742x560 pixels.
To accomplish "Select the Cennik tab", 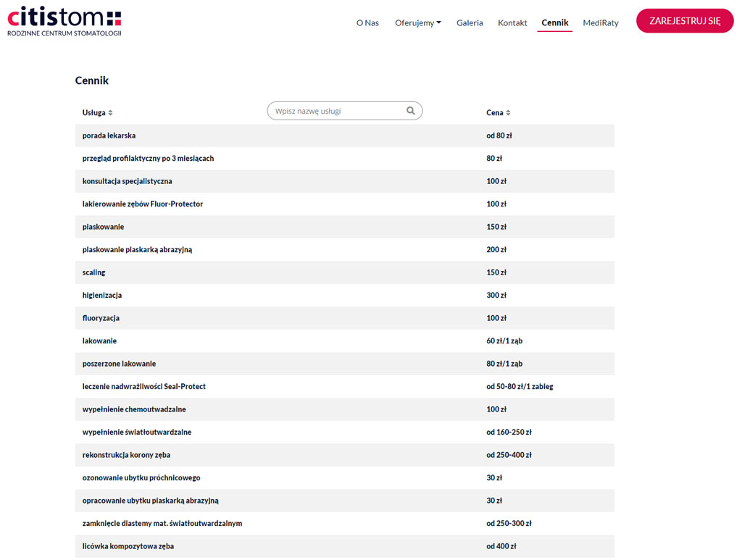I will [x=554, y=22].
